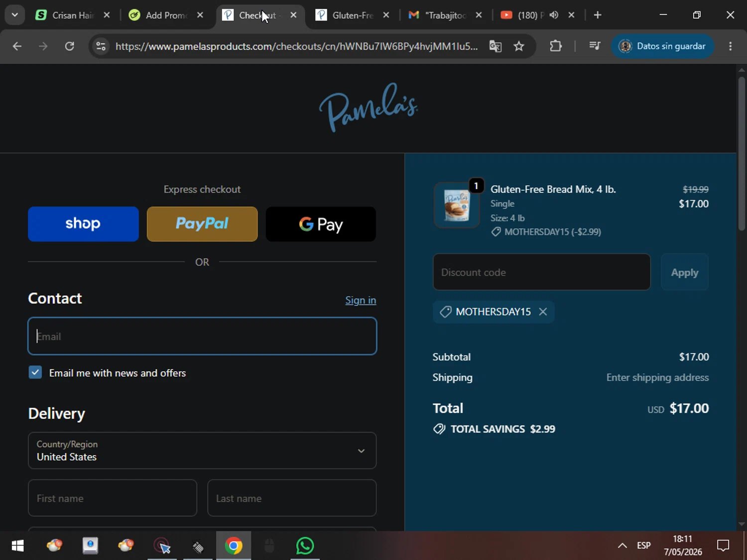The height and width of the screenshot is (560, 747).
Task: Open the Windows Start menu
Action: 17,546
